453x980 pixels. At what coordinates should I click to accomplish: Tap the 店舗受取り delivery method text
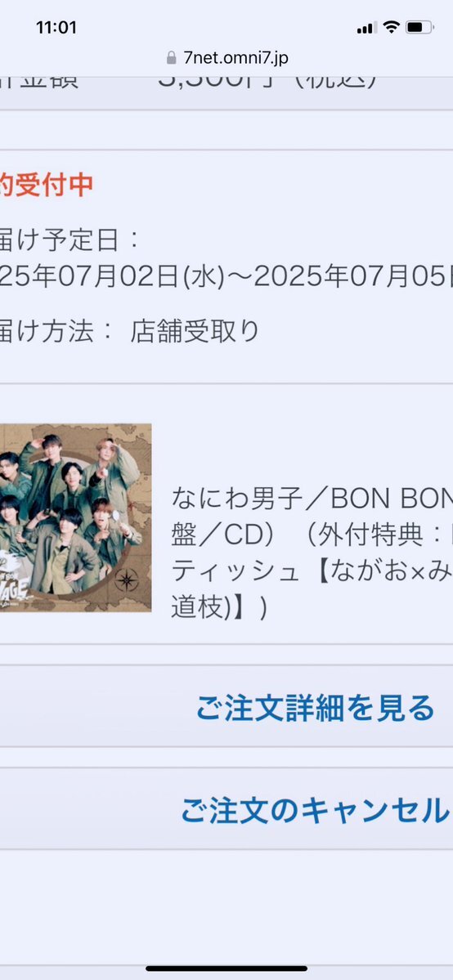(195, 331)
